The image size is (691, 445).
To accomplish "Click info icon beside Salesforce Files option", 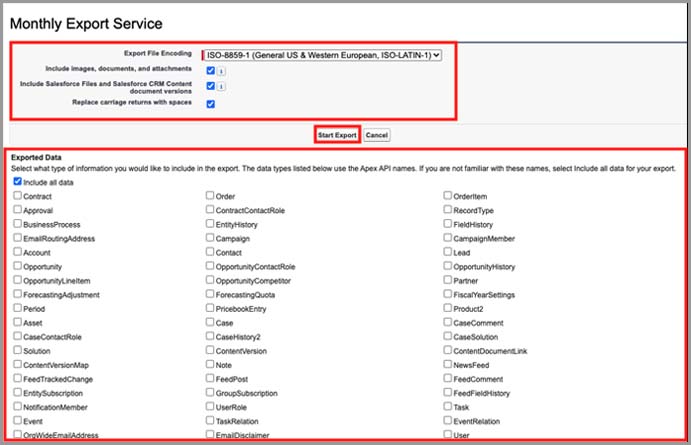I will point(222,86).
